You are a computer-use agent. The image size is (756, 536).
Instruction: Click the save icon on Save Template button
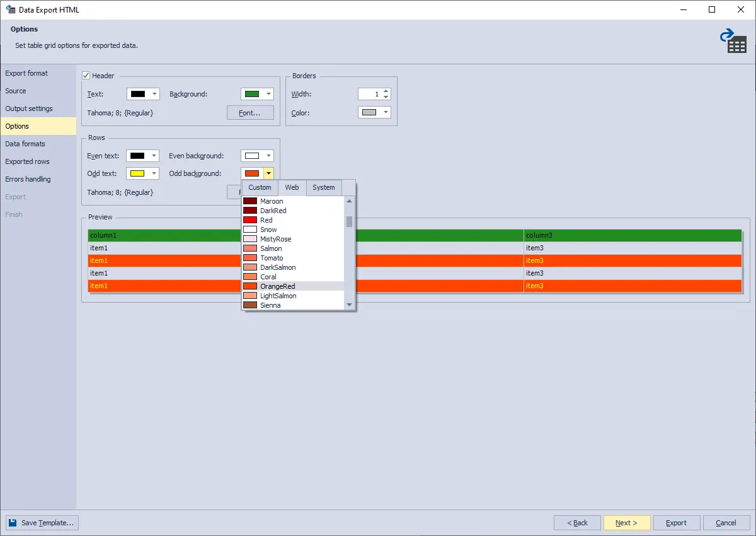point(14,522)
